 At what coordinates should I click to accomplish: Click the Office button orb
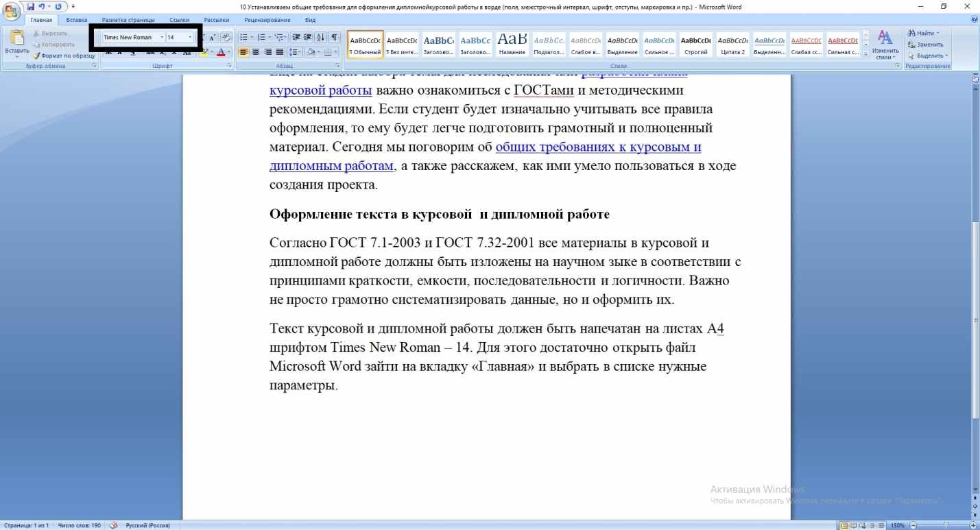(x=11, y=12)
